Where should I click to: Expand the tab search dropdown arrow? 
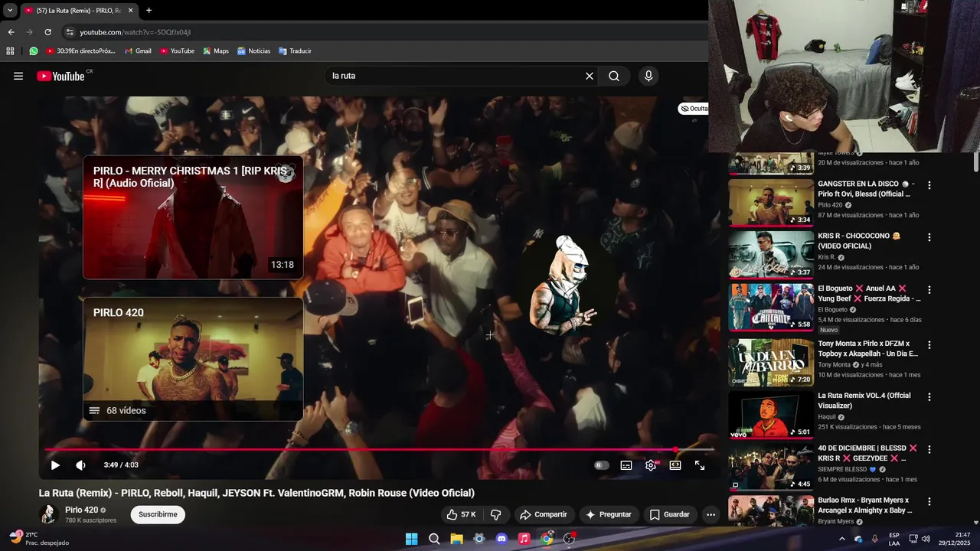click(10, 11)
